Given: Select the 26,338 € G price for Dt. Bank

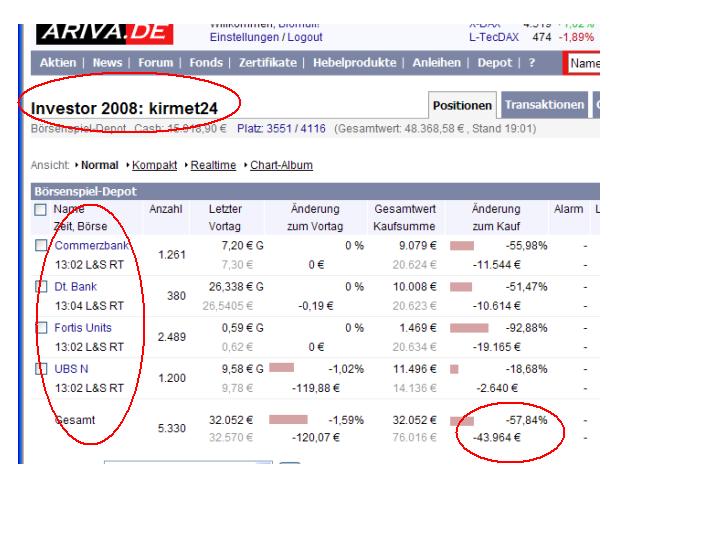Looking at the screenshot, I should pos(236,287).
